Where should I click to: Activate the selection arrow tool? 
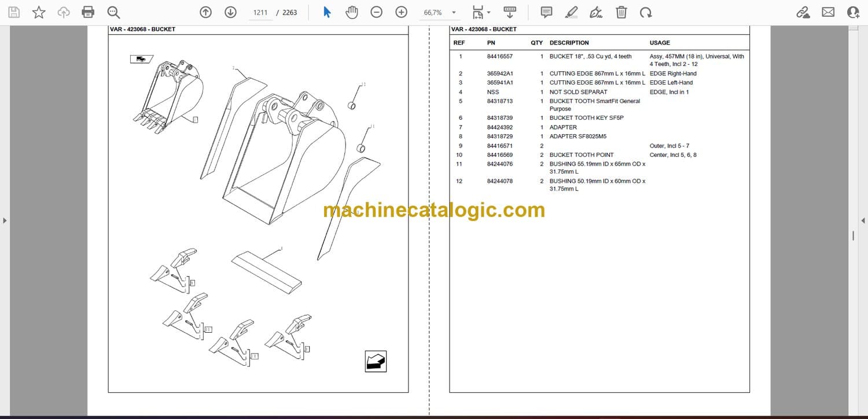point(327,12)
